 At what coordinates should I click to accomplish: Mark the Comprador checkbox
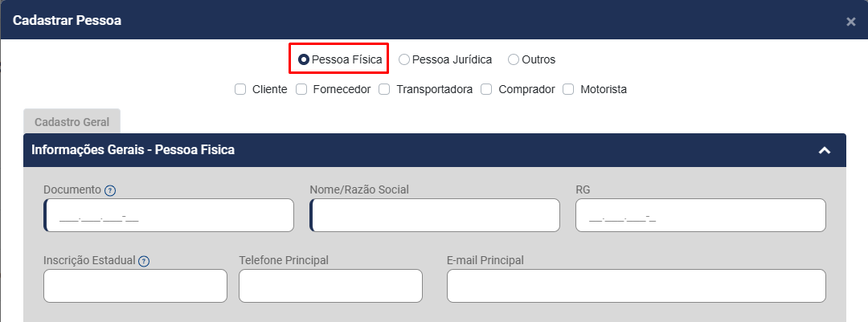coord(486,89)
